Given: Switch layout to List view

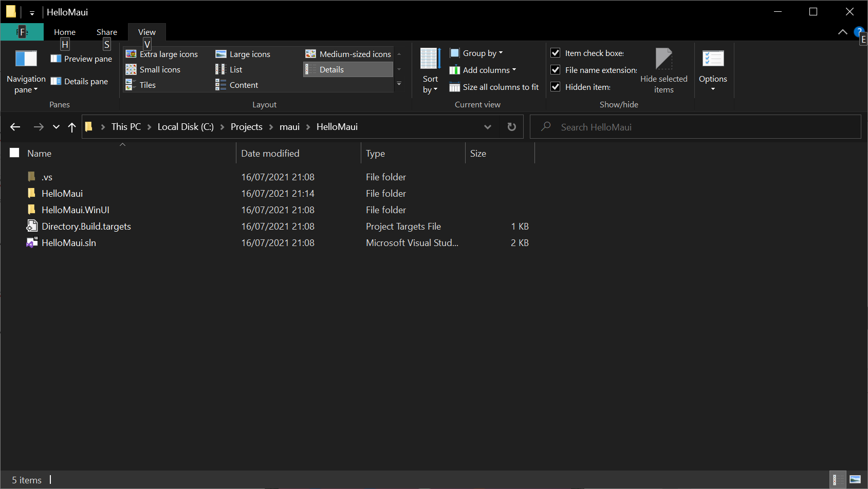Looking at the screenshot, I should tap(235, 69).
